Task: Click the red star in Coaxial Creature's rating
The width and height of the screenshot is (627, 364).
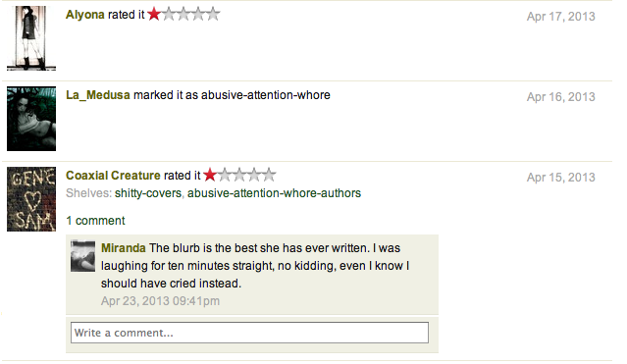Action: pyautogui.click(x=210, y=176)
